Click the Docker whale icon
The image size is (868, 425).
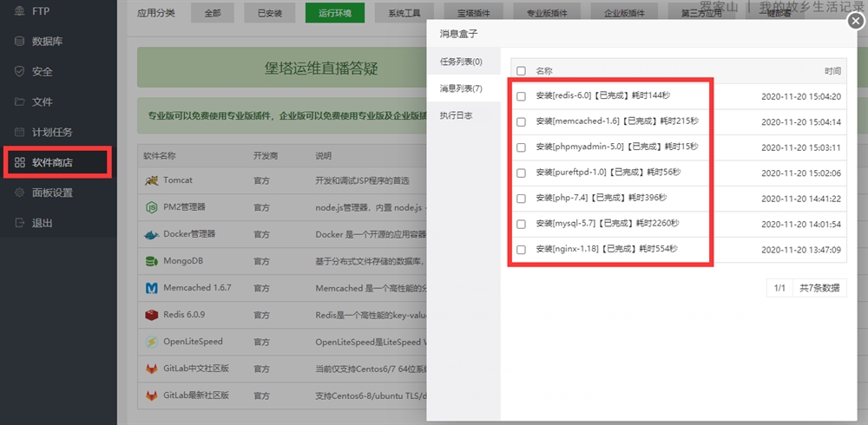point(152,235)
